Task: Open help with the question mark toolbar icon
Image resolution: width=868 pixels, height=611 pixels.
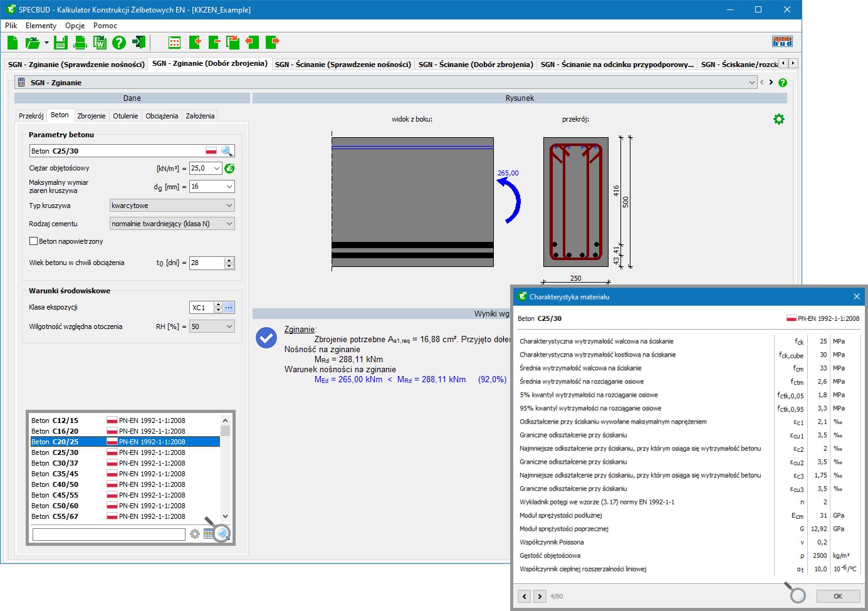Action: click(x=119, y=43)
